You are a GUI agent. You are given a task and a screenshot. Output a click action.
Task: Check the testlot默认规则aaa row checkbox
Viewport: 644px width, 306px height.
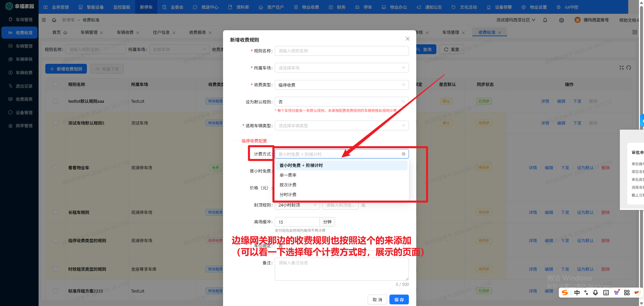click(x=56, y=101)
